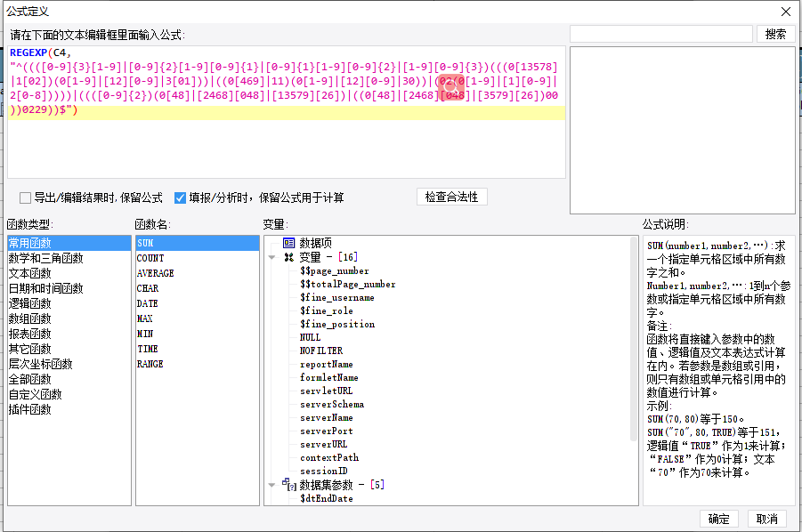Select variable sessionID
The width and height of the screenshot is (802, 532).
click(324, 471)
